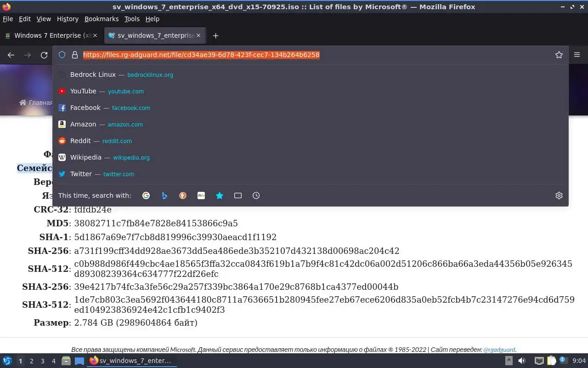Click the show desktop taskbar icon
This screenshot has height=368, width=588.
79,361
